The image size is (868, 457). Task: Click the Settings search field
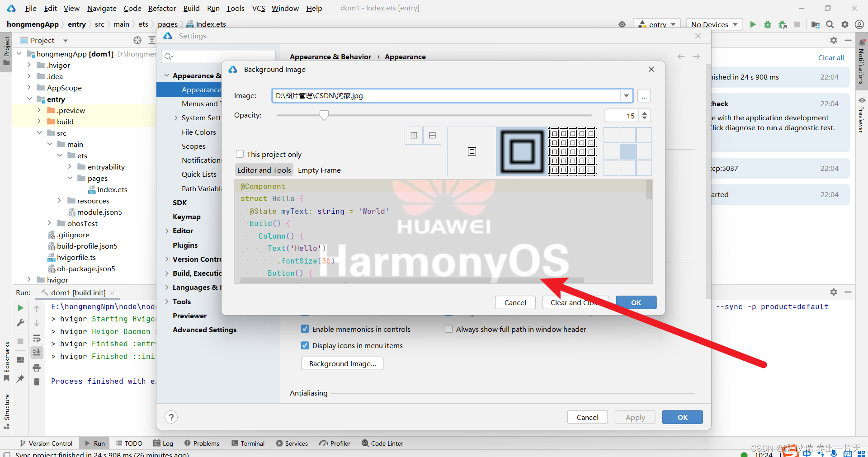click(x=218, y=56)
